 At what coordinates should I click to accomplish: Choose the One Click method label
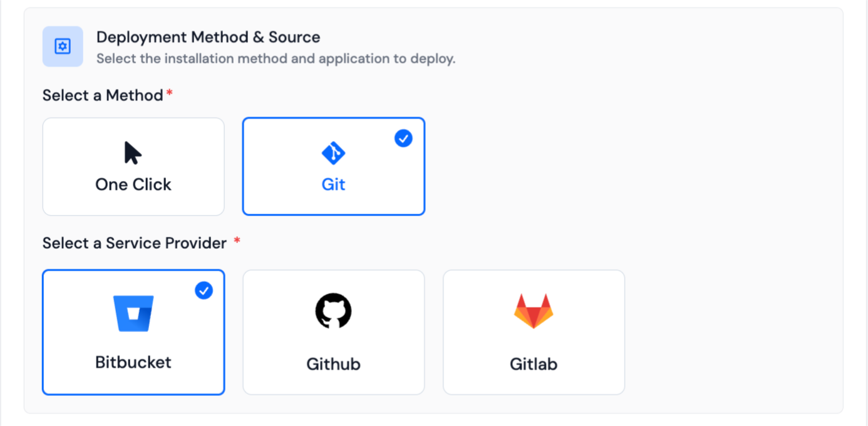pos(133,184)
